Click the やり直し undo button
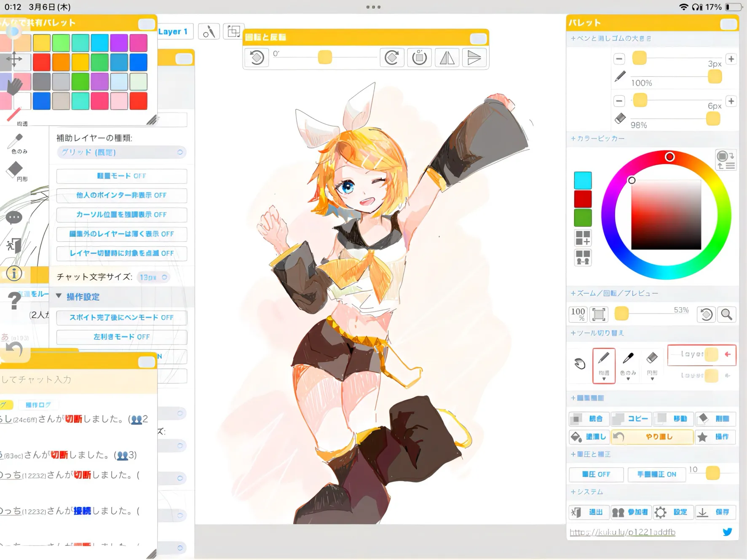The image size is (747, 560). 652,437
